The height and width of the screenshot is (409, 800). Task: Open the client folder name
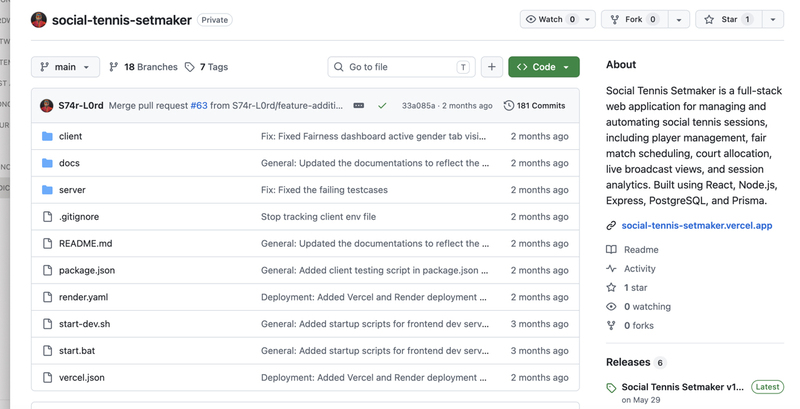pyautogui.click(x=70, y=136)
